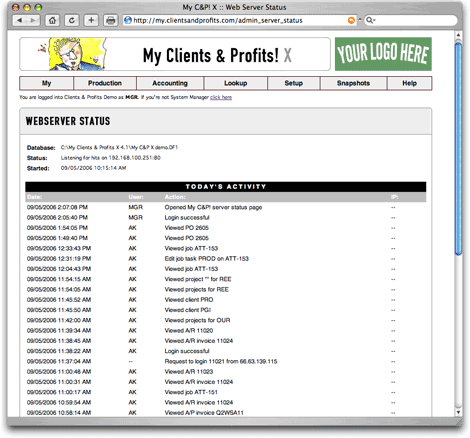The image size is (470, 438).
Task: Open the search magnifier dropdown
Action: (x=370, y=20)
